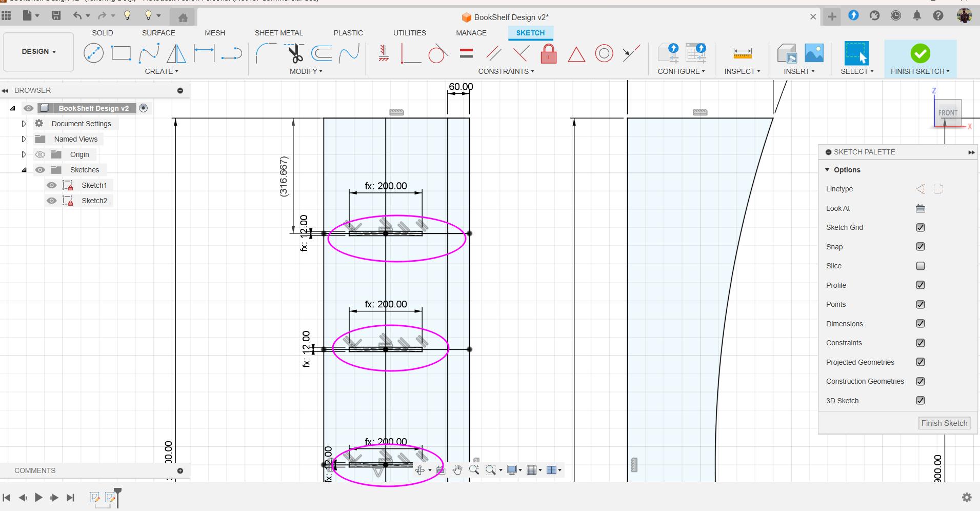
Task: Switch to the SURFACE tab
Action: [158, 33]
